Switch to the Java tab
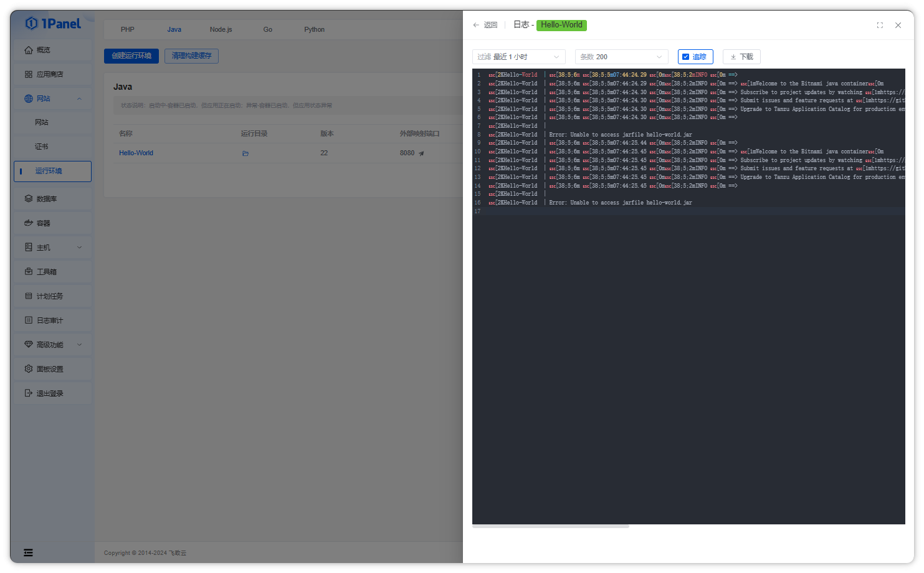This screenshot has height=573, width=924. (x=174, y=29)
